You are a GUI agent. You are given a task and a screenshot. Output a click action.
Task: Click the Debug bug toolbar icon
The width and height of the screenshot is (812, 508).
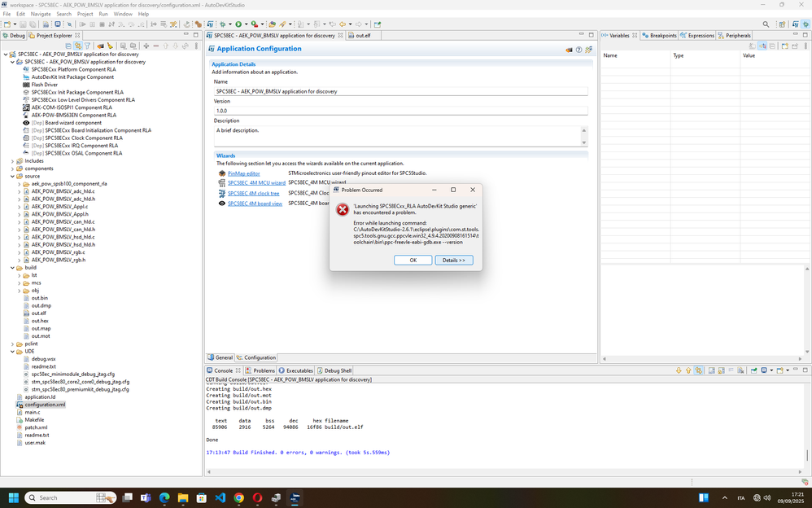coord(223,24)
